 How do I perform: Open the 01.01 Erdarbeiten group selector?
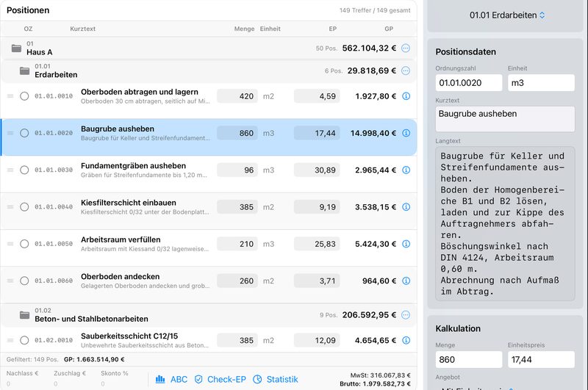click(x=507, y=15)
